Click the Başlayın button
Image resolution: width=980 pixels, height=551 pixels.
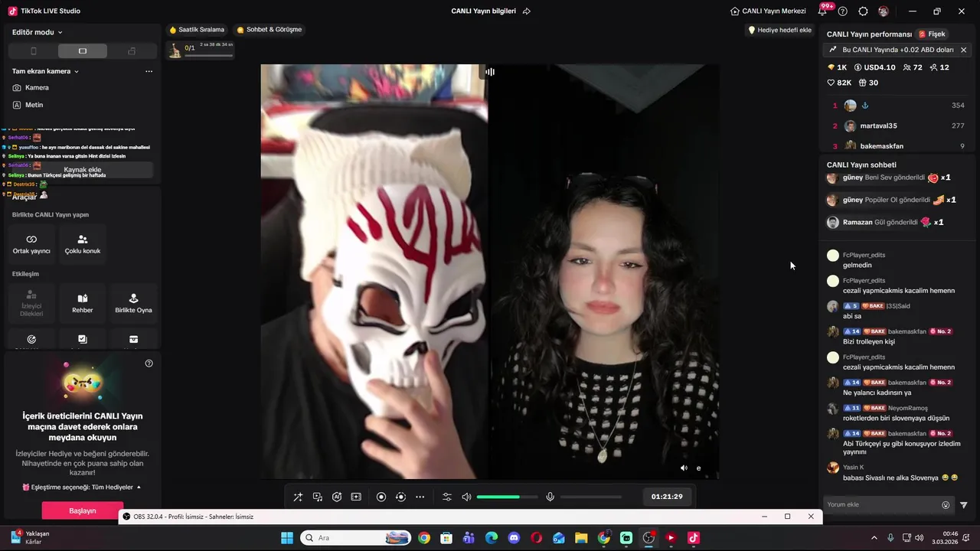click(x=83, y=510)
